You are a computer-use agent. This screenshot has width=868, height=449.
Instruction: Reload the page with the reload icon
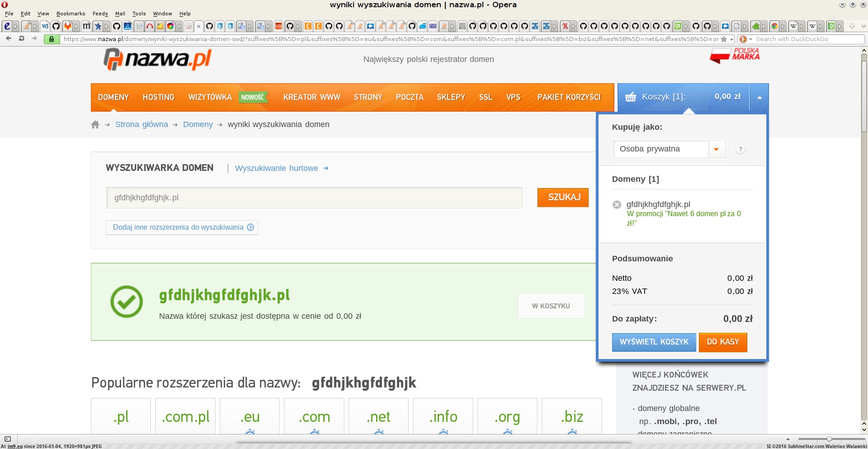[x=21, y=39]
